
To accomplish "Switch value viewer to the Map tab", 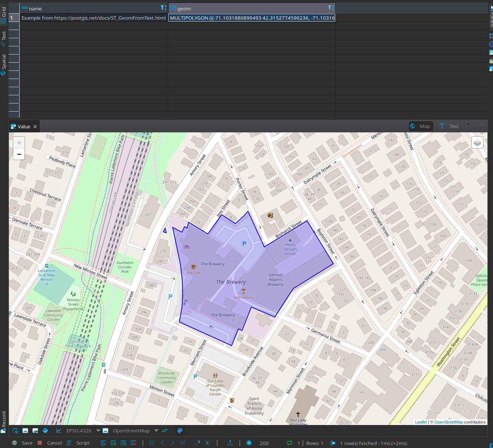I will pos(421,126).
